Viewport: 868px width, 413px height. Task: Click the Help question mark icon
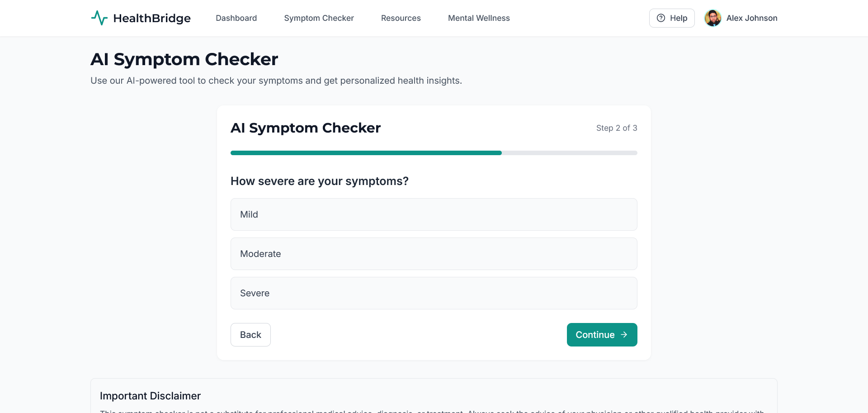click(661, 18)
